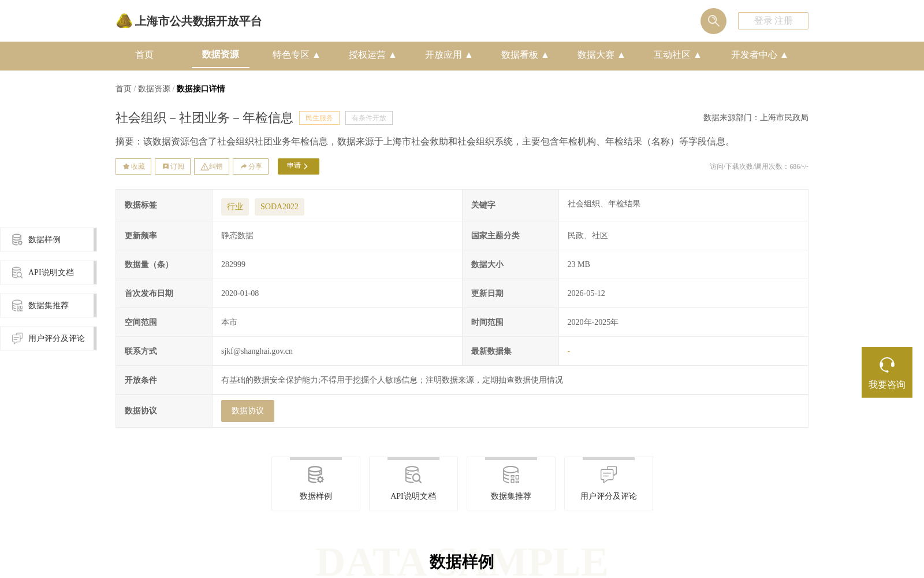Expand 授权运营 menu arrow
Image resolution: width=924 pixels, height=578 pixels.
[393, 55]
